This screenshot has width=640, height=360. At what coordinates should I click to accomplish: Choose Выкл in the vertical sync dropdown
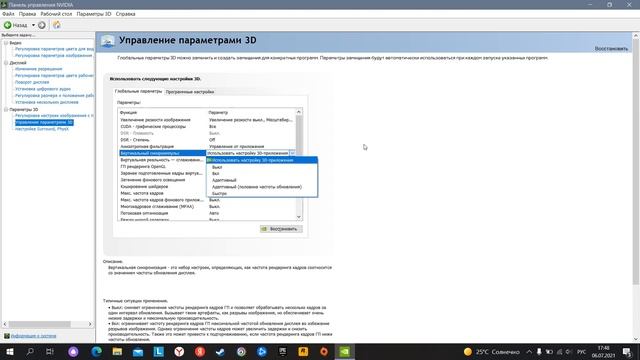coord(262,167)
